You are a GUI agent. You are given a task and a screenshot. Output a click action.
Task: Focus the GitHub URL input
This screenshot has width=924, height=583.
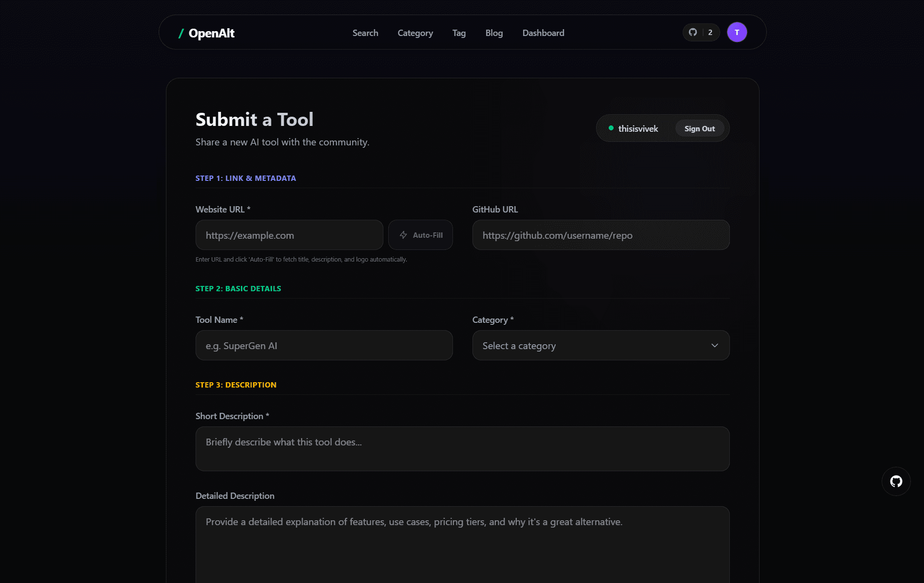(x=600, y=235)
